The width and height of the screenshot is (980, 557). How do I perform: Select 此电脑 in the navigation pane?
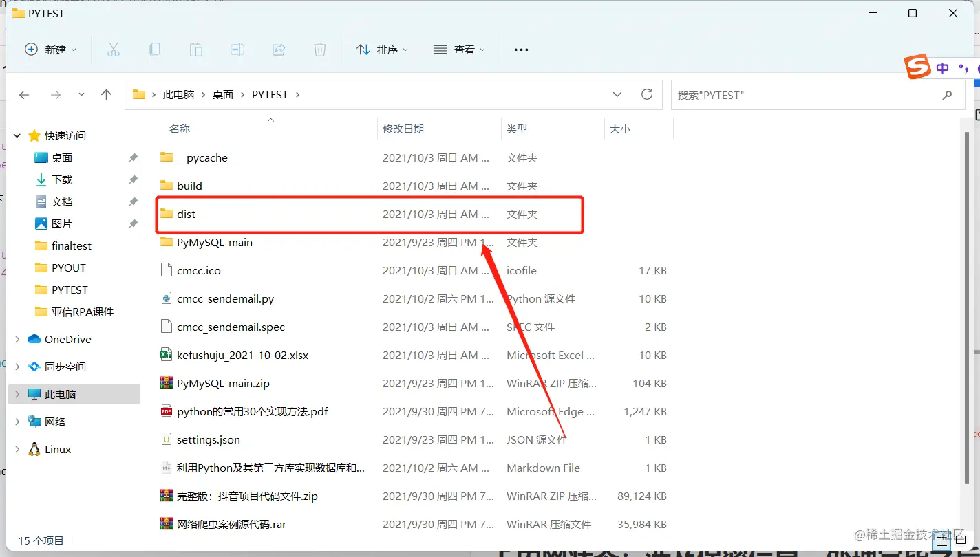click(76, 394)
